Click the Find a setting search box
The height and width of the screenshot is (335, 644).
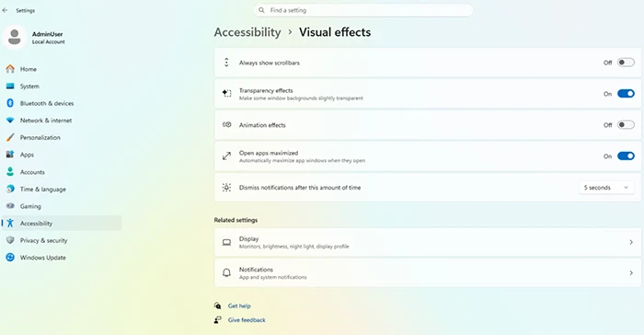point(363,10)
